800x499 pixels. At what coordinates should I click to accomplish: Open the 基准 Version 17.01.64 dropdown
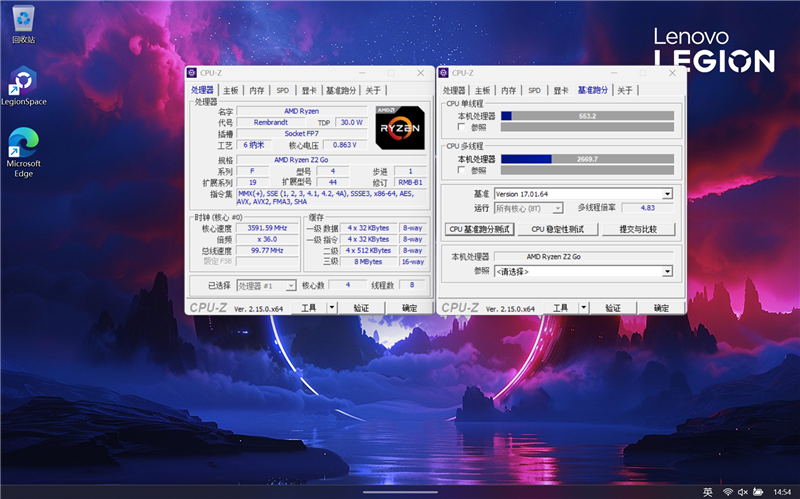pos(583,194)
